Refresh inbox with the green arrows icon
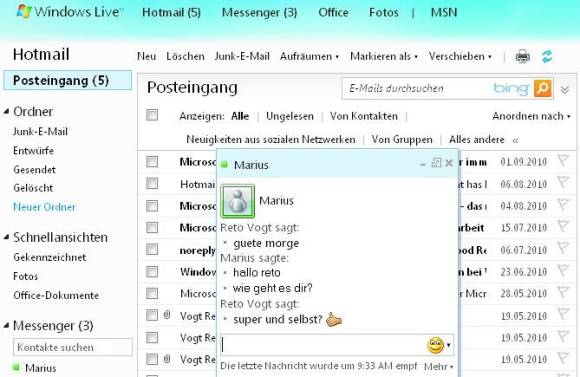Image resolution: width=580 pixels, height=377 pixels. click(547, 57)
